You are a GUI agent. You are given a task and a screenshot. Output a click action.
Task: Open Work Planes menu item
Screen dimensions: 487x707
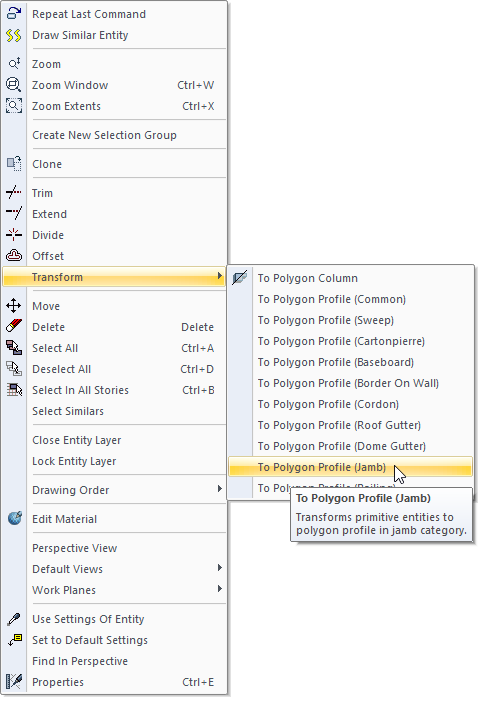(x=114, y=590)
